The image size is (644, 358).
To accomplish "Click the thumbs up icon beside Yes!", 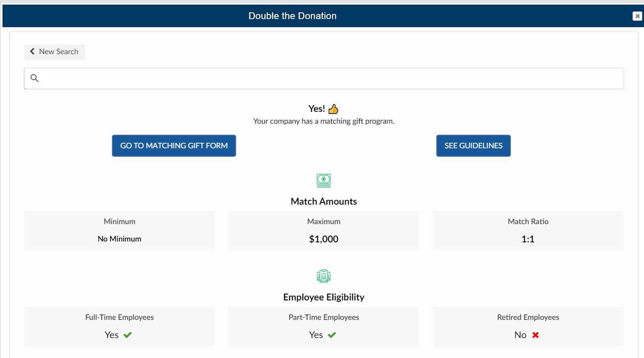I will pyautogui.click(x=334, y=109).
